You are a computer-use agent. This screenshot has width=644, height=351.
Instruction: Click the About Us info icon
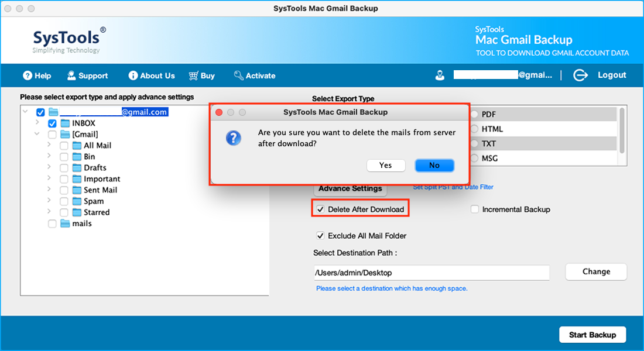[x=133, y=75]
